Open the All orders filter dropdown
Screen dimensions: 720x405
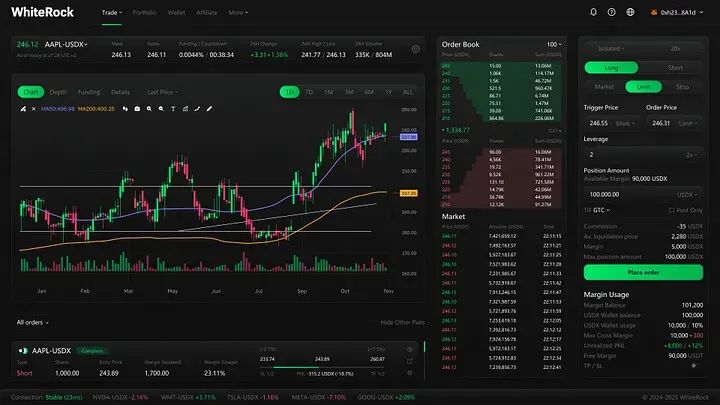33,322
